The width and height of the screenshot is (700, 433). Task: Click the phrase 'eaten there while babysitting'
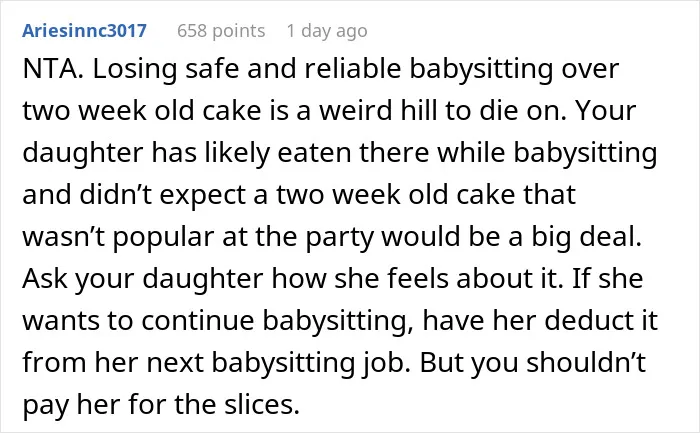pos(467,154)
